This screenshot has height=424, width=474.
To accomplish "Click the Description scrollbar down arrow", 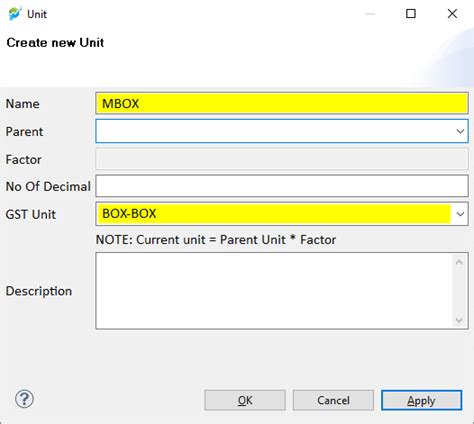I will tap(459, 320).
